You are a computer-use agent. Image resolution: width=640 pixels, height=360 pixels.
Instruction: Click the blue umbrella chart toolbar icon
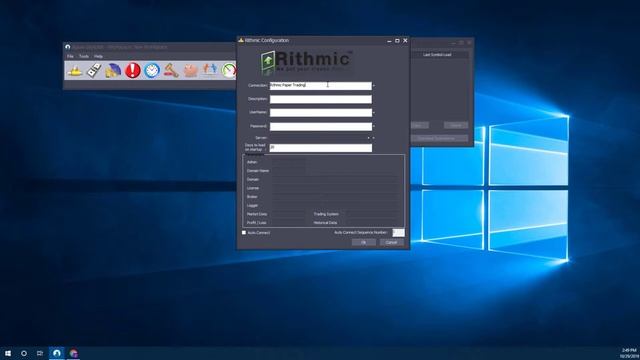113,71
